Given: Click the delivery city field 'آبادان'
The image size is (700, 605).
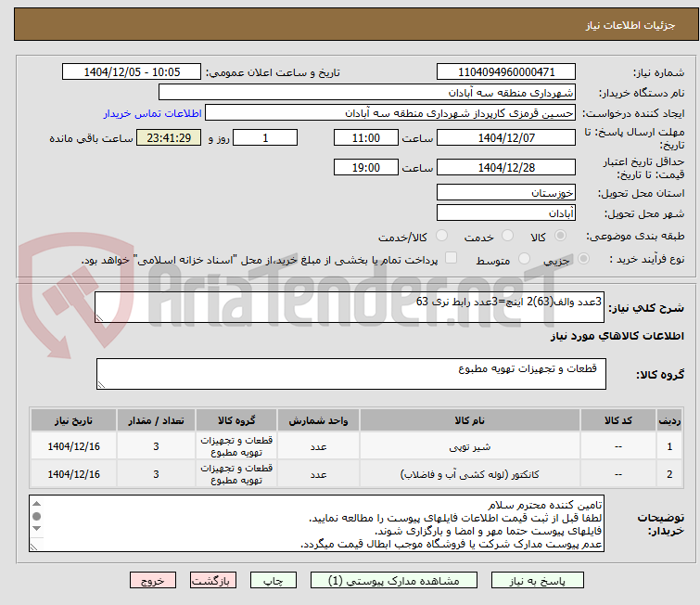Looking at the screenshot, I should 506,213.
